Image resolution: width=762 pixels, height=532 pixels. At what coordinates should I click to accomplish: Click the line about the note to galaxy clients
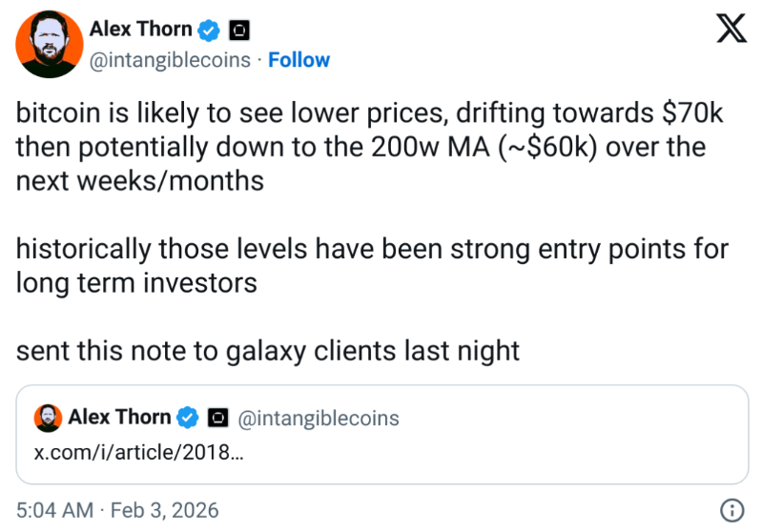(x=267, y=350)
